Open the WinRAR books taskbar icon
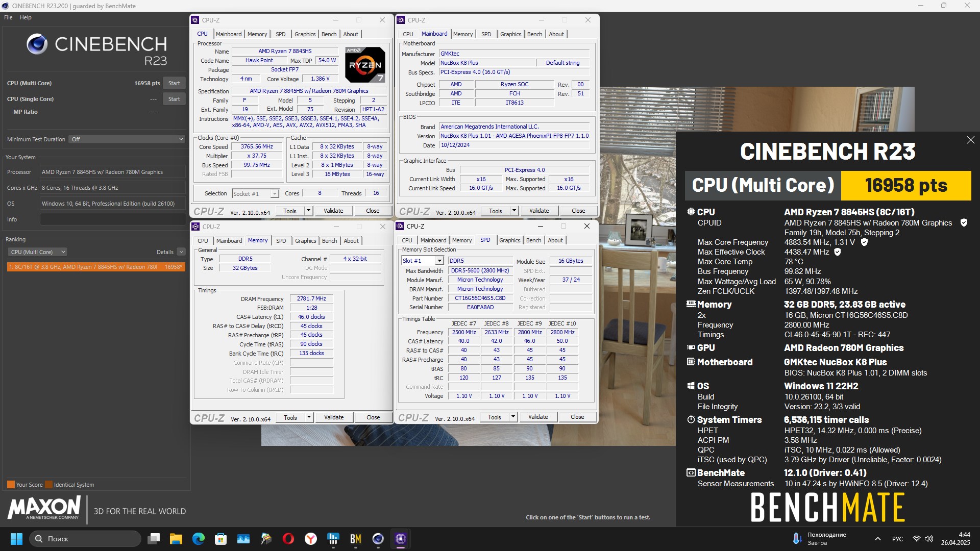The height and width of the screenshot is (551, 980). (x=266, y=539)
